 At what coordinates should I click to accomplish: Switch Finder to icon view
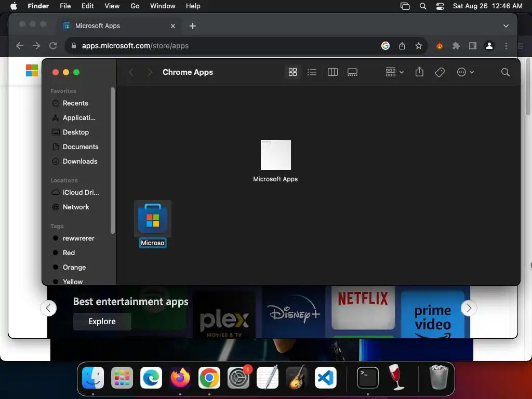(292, 72)
